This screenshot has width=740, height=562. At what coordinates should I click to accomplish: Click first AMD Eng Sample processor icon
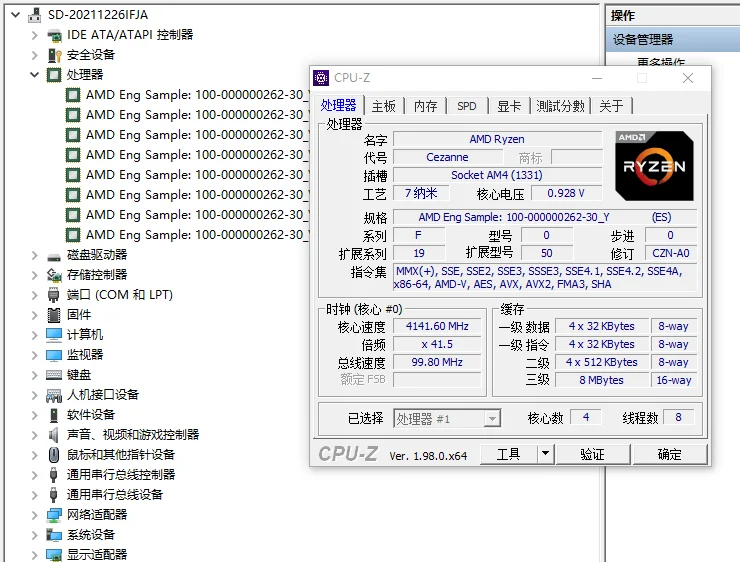73,95
